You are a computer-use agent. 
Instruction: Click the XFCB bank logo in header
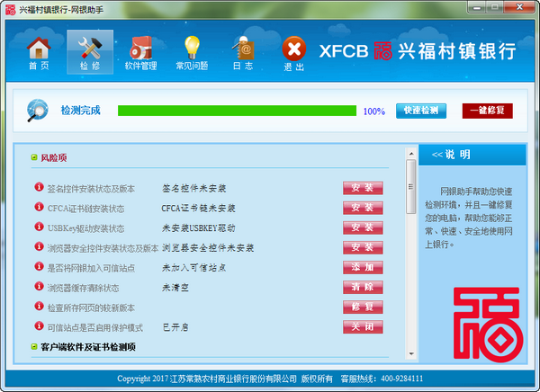pyautogui.click(x=418, y=51)
